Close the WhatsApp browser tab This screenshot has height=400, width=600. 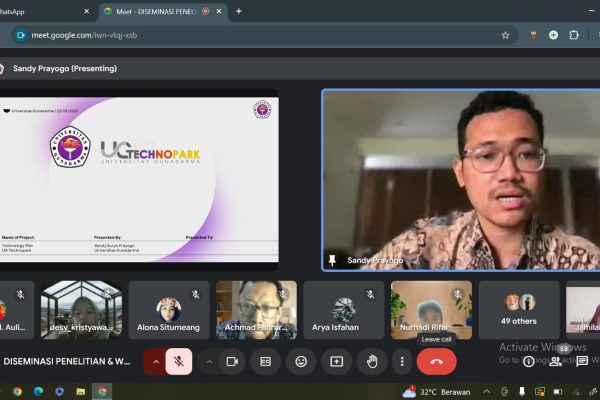click(86, 11)
